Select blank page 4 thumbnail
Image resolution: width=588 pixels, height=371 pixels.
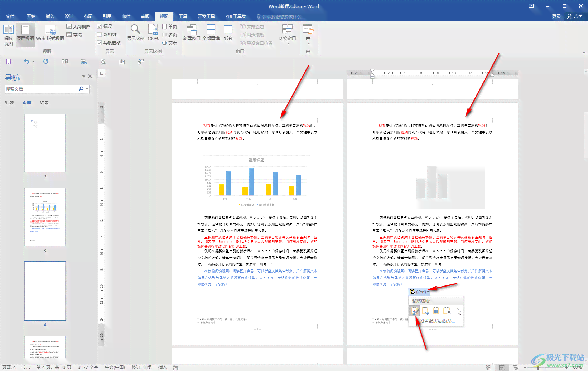point(45,291)
